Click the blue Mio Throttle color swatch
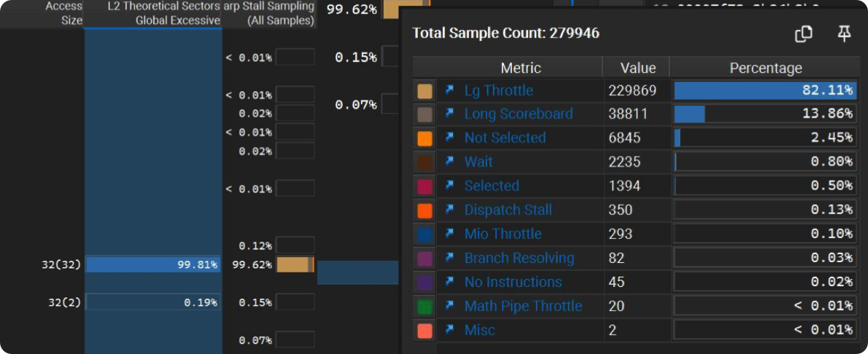The width and height of the screenshot is (868, 354). click(x=425, y=235)
